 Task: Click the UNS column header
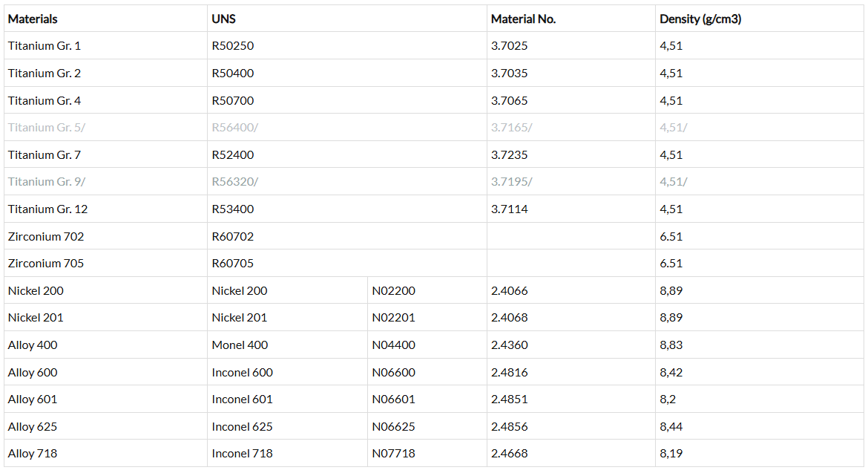pos(224,19)
